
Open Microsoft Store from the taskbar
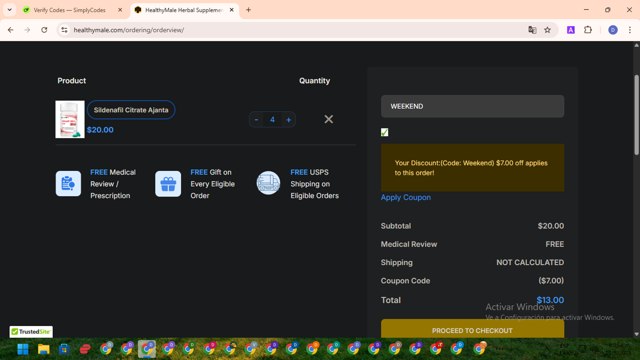(x=64, y=349)
